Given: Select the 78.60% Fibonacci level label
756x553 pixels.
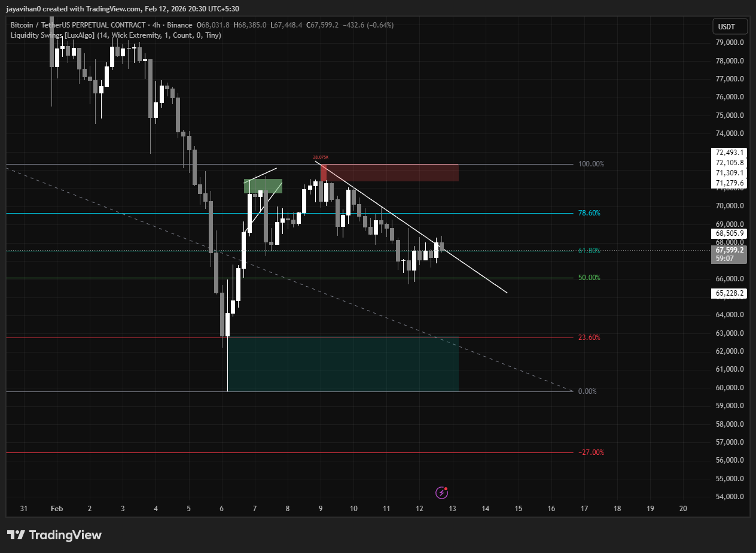Looking at the screenshot, I should click(x=589, y=213).
